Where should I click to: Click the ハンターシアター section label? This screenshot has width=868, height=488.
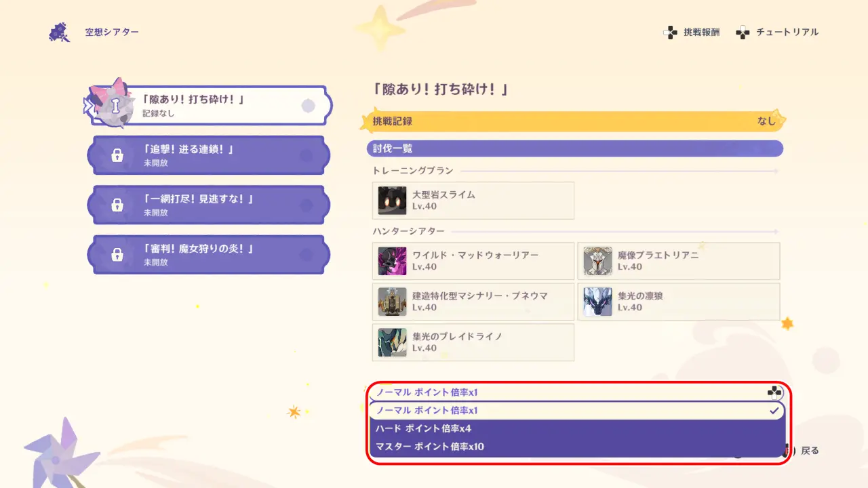[408, 232]
